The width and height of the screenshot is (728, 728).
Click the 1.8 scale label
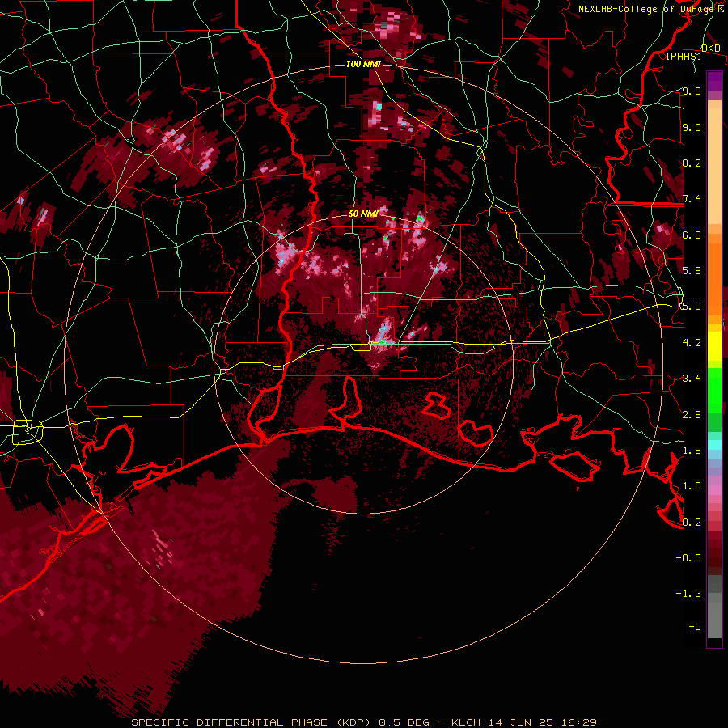(x=692, y=450)
